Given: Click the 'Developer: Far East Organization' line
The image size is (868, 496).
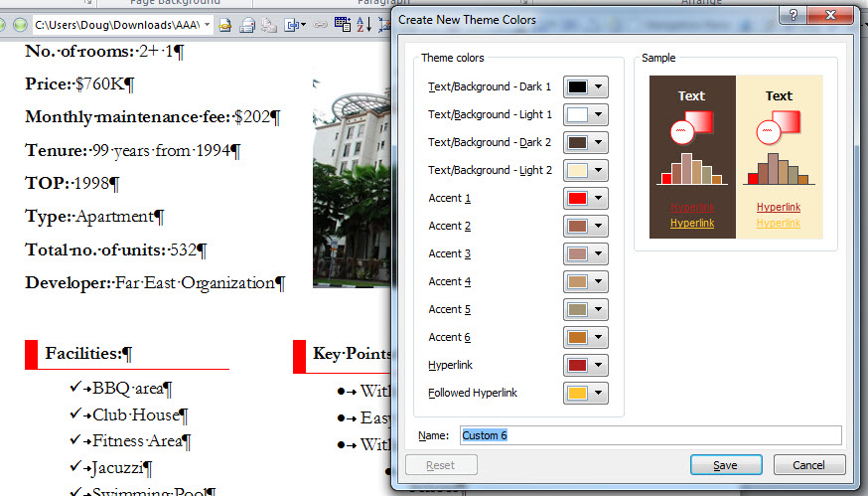Looking at the screenshot, I should (x=155, y=282).
